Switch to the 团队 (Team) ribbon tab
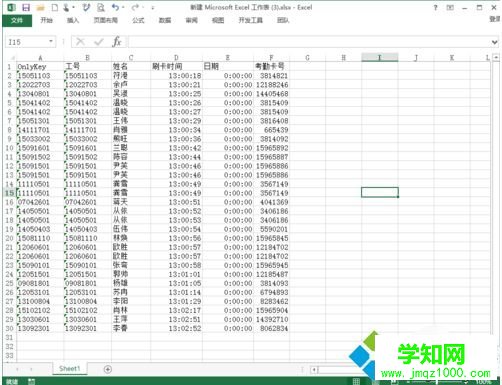502x385 pixels. tap(283, 20)
